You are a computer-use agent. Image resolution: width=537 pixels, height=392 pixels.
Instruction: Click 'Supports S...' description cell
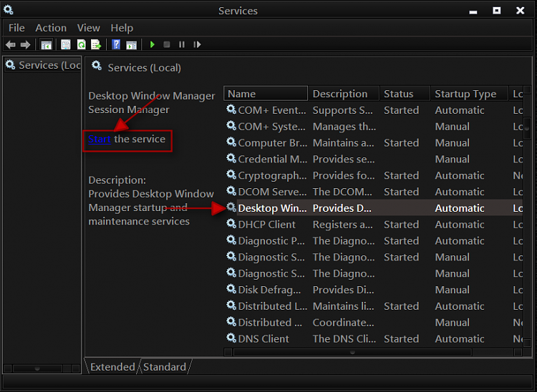[x=342, y=110]
